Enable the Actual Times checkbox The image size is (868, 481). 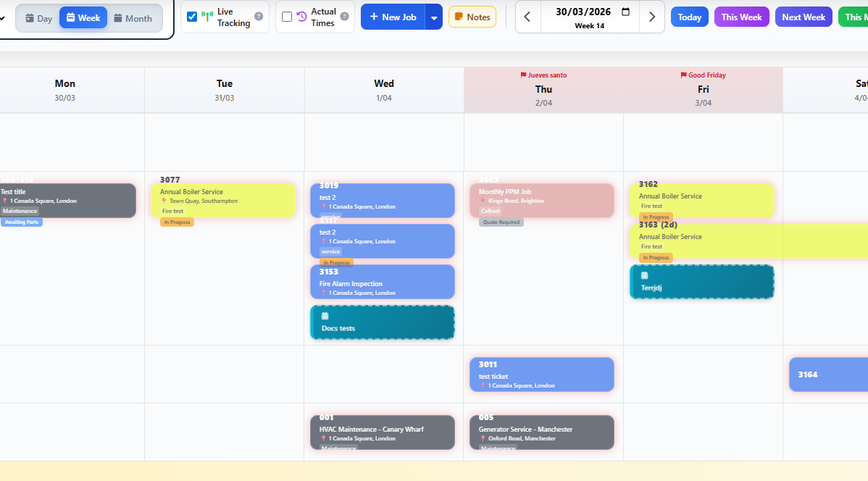[x=287, y=17]
